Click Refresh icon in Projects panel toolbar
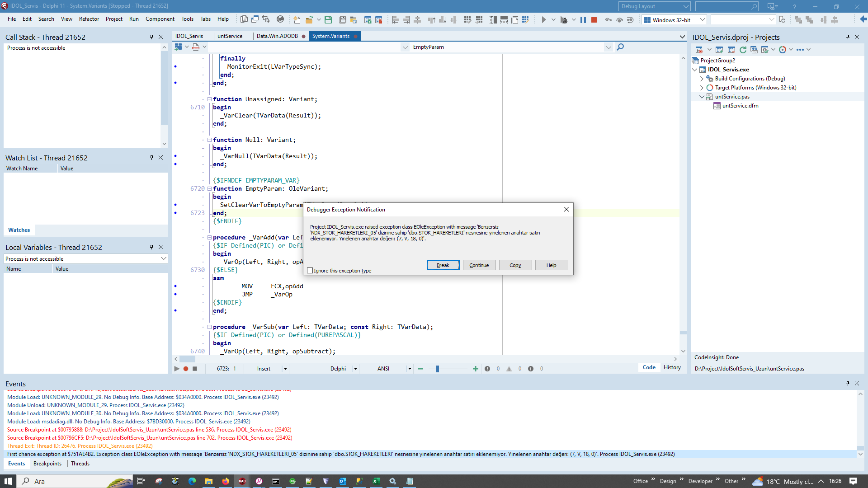The height and width of the screenshot is (488, 868). click(743, 50)
